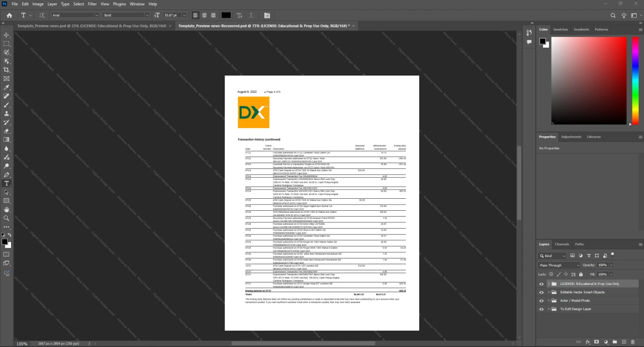
Task: Switch to the Channels tab
Action: [x=562, y=244]
